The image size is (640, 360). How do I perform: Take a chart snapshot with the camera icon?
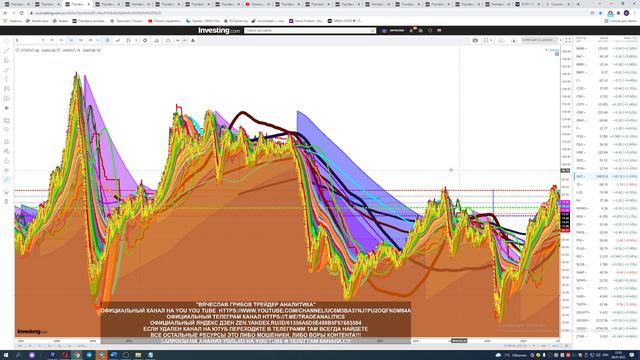point(475,40)
